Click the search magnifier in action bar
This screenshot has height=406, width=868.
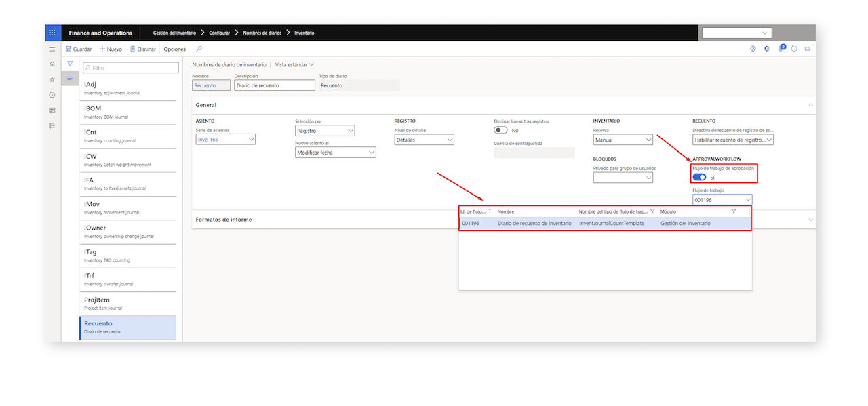[x=199, y=49]
